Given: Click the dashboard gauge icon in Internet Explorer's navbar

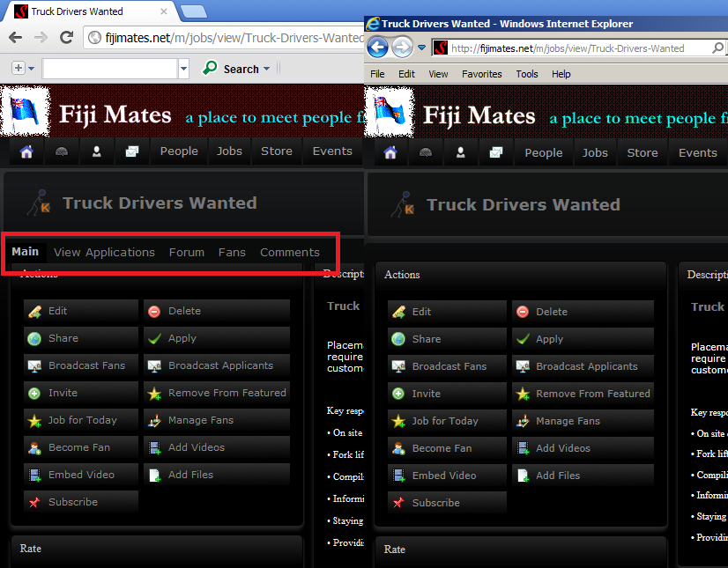Looking at the screenshot, I should pyautogui.click(x=426, y=152).
